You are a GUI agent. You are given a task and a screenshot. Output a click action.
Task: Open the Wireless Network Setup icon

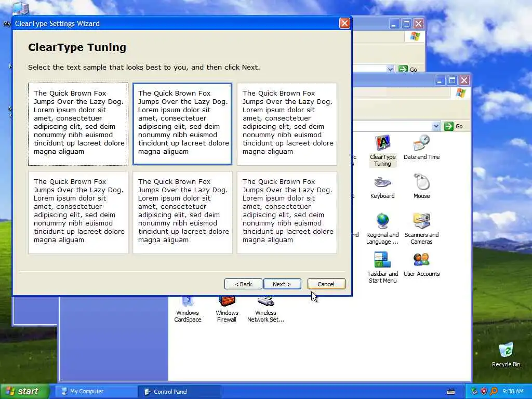click(x=265, y=310)
